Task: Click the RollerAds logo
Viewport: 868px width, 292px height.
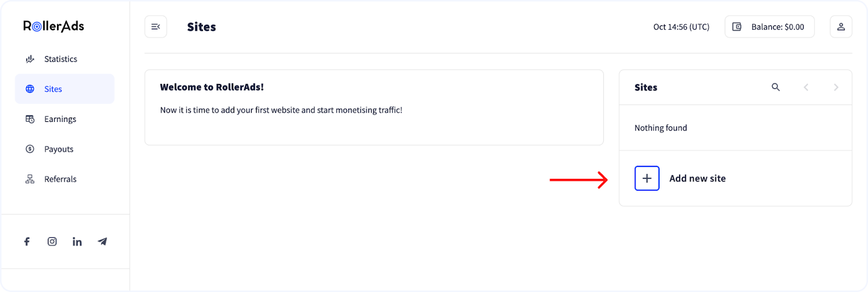Action: click(54, 26)
